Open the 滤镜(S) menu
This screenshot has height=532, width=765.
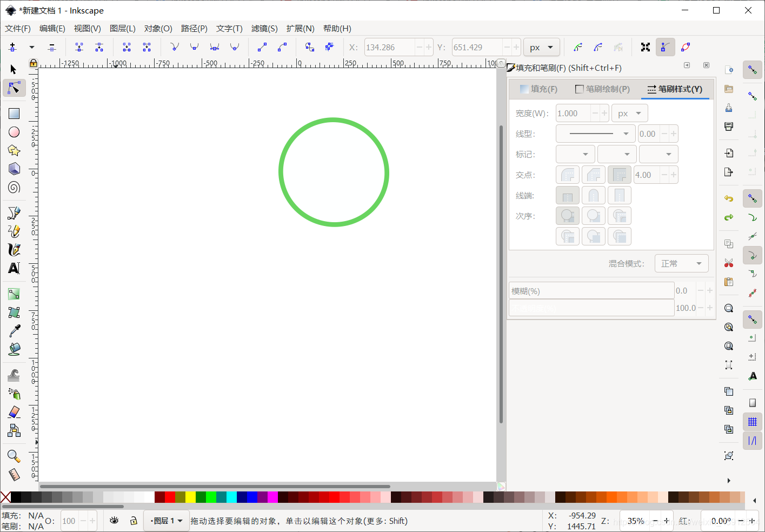point(264,29)
